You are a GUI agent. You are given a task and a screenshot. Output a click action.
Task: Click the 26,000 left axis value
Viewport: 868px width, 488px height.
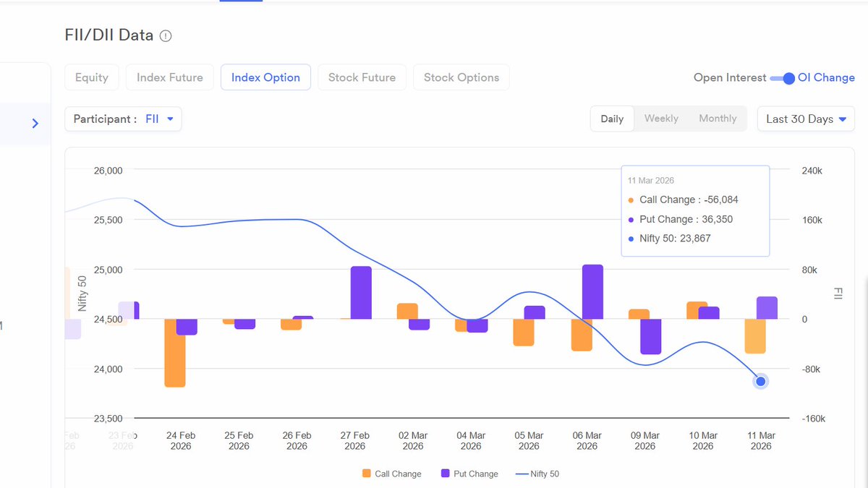pos(109,171)
